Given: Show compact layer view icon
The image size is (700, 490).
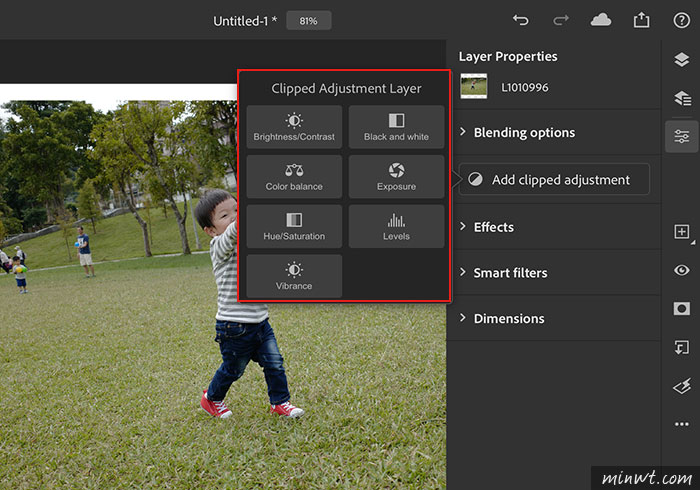Looking at the screenshot, I should [x=682, y=59].
